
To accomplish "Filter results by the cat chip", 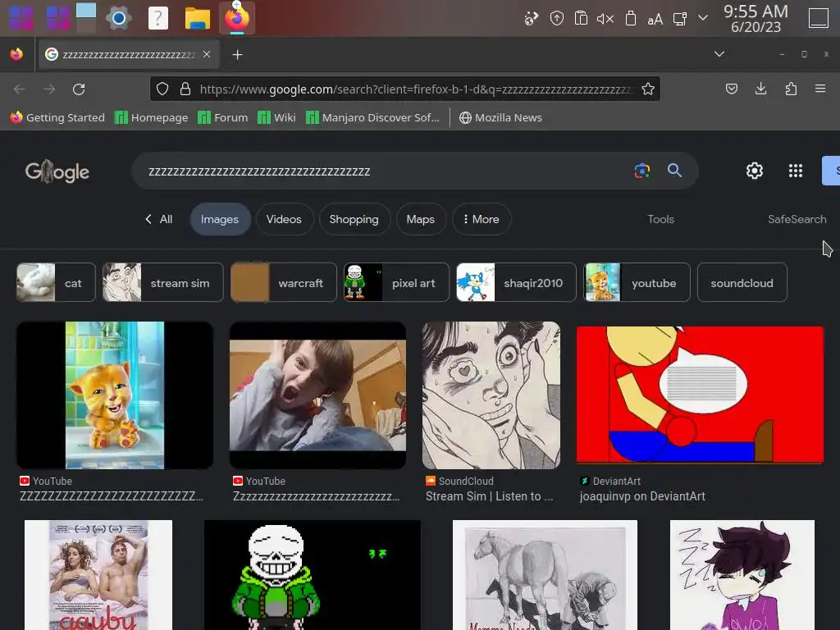I will pos(56,282).
